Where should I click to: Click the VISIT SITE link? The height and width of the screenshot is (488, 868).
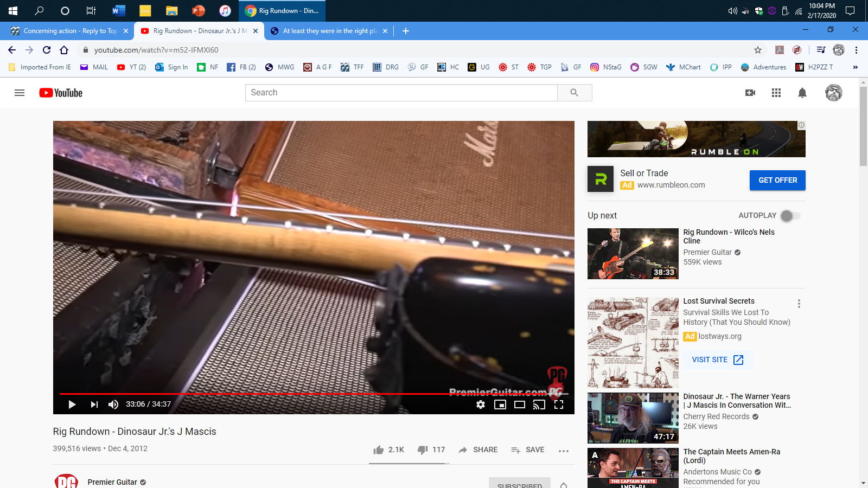click(718, 360)
